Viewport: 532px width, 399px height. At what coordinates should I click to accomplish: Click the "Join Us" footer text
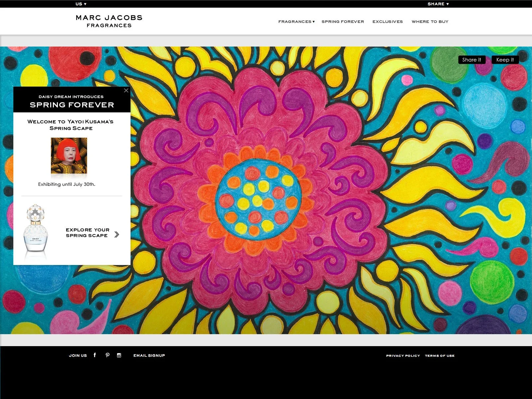click(78, 355)
